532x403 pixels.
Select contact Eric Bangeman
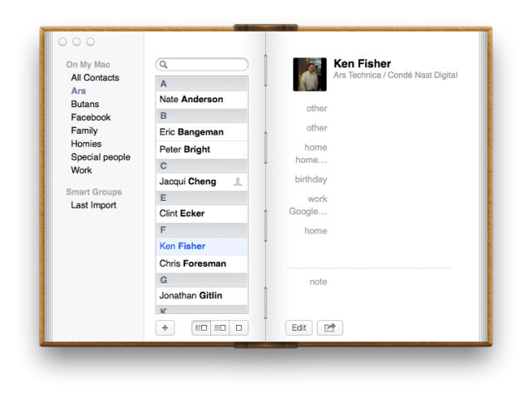tap(202, 132)
